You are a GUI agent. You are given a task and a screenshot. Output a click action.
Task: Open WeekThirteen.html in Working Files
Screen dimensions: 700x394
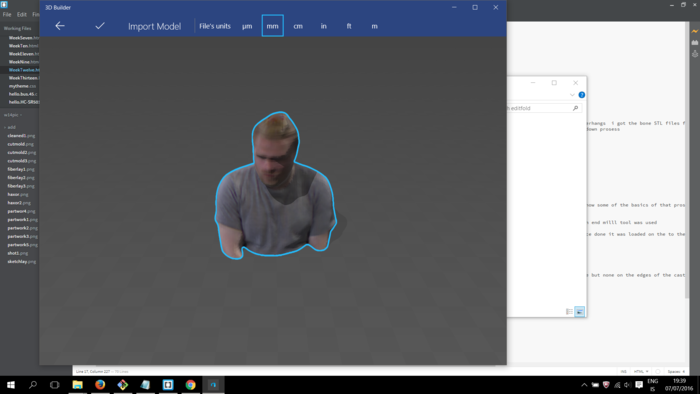[x=24, y=78]
